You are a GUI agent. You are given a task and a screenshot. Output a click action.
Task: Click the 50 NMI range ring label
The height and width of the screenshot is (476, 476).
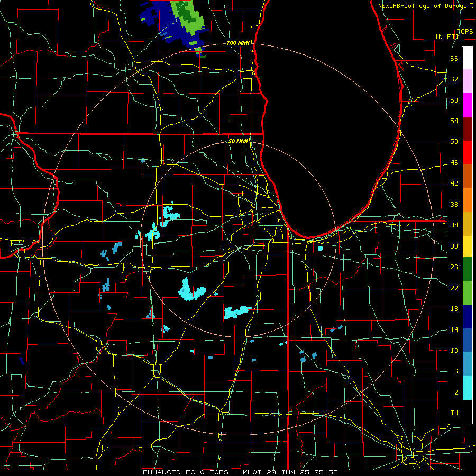tap(238, 141)
